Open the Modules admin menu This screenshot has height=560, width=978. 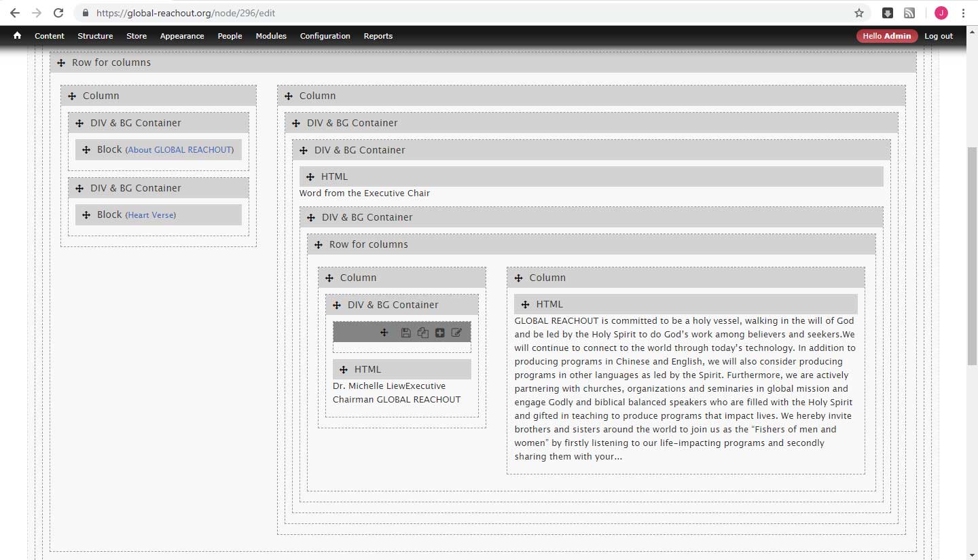[x=271, y=36]
